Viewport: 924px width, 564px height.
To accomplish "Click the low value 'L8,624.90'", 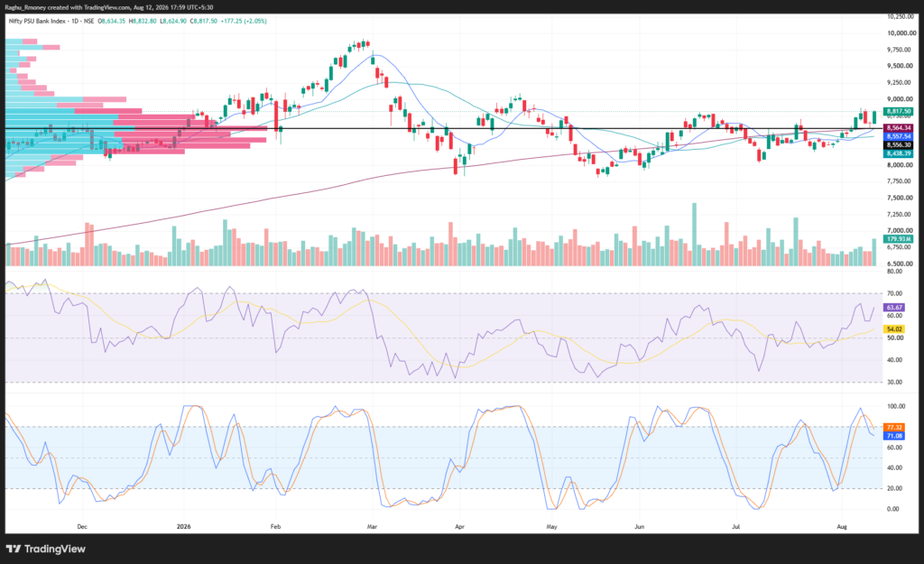I will 173,21.
